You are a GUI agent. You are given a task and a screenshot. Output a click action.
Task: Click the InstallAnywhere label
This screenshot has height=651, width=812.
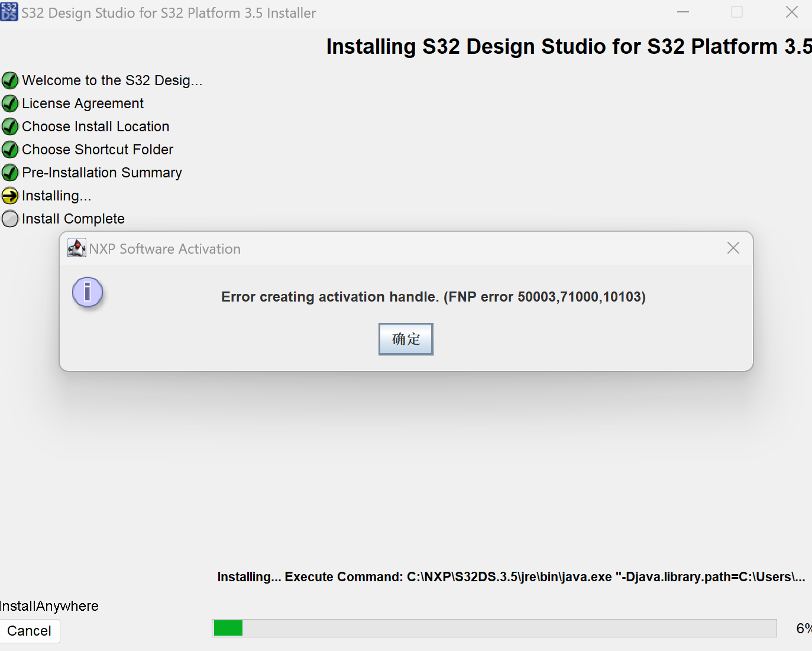tap(49, 606)
